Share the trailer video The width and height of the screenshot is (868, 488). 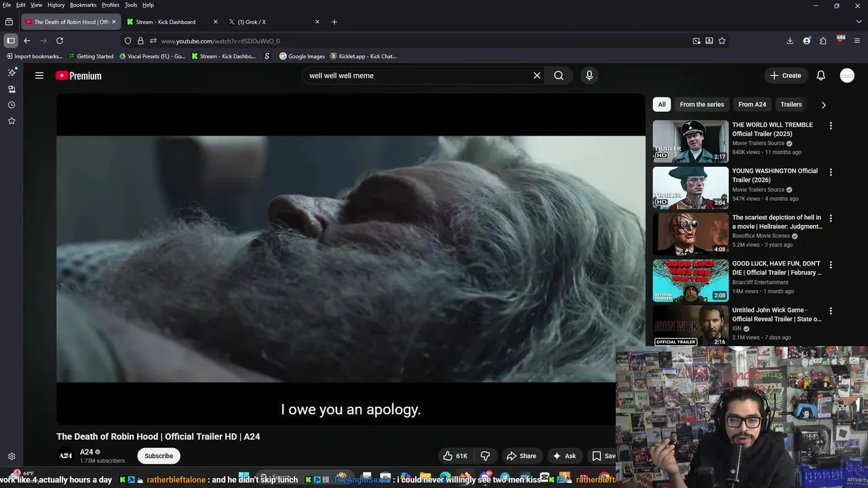(521, 456)
